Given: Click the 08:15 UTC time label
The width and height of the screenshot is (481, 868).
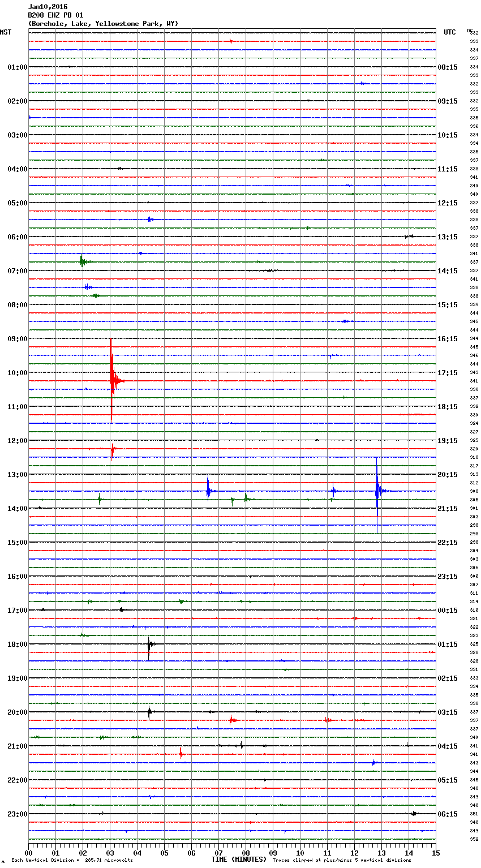Looking at the screenshot, I should point(448,67).
